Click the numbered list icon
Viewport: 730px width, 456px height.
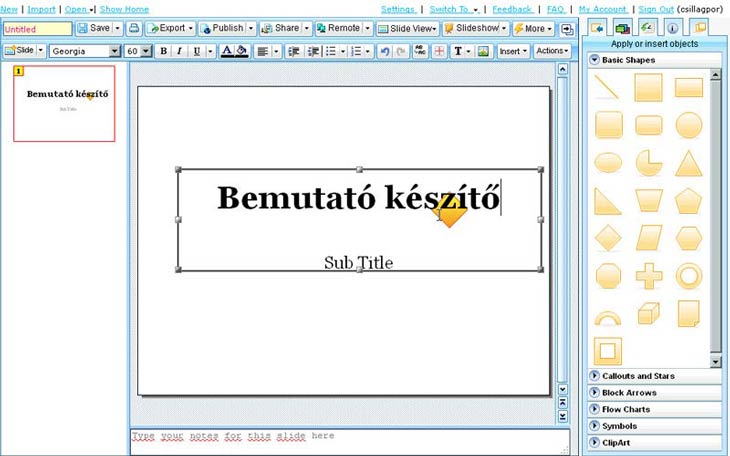pyautogui.click(x=356, y=51)
